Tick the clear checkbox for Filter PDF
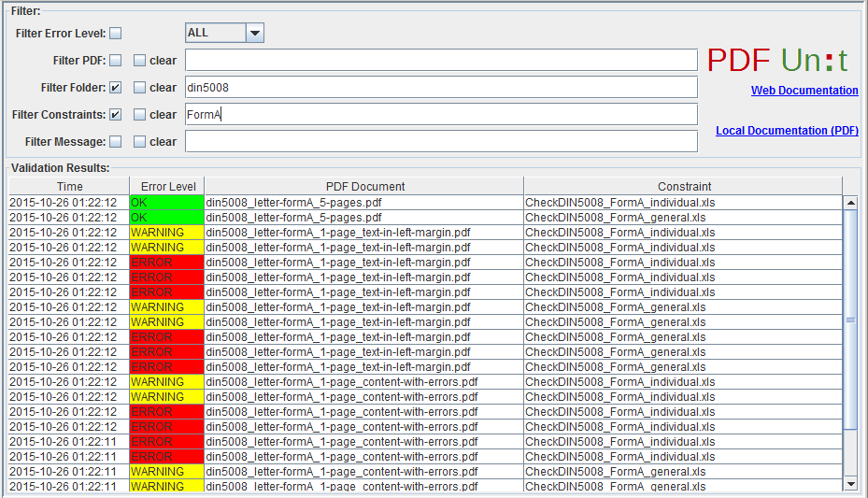This screenshot has width=868, height=498. [139, 61]
